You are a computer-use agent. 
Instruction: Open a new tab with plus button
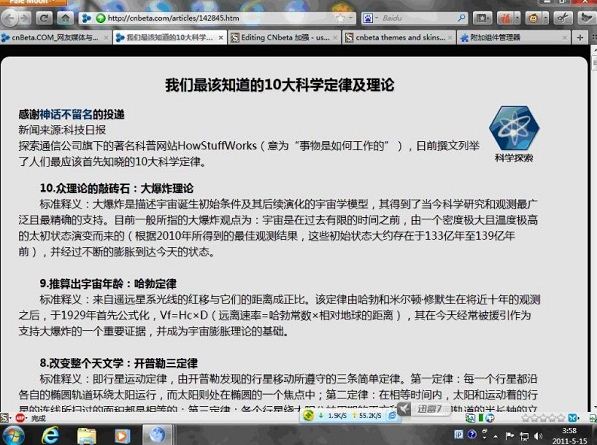[x=580, y=37]
